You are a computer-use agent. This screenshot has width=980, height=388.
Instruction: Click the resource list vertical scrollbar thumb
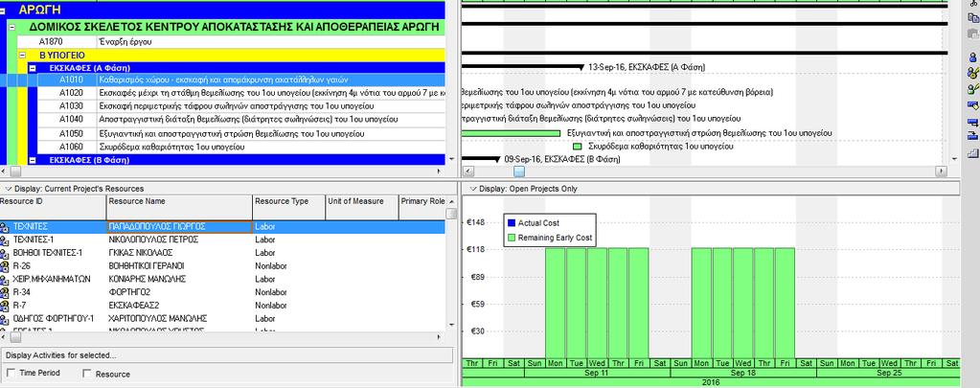(x=451, y=213)
